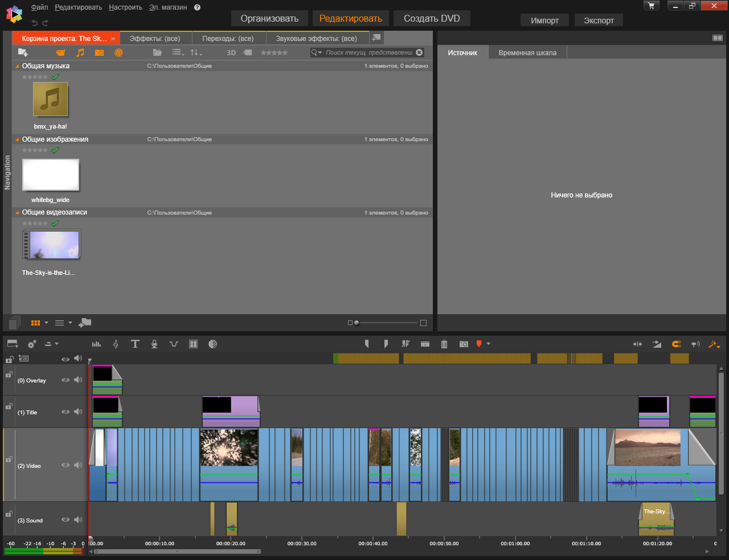Open the track height dropdown
The width and height of the screenshot is (729, 560).
click(52, 344)
